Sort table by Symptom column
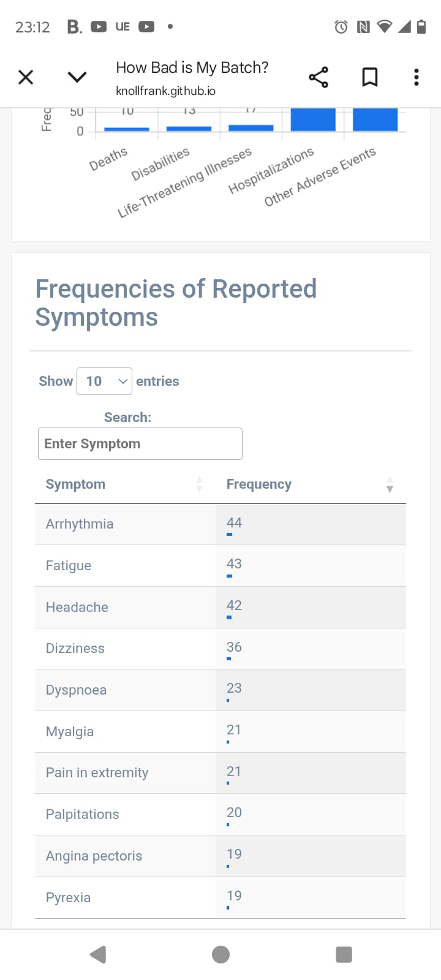Image resolution: width=441 pixels, height=980 pixels. coord(125,484)
